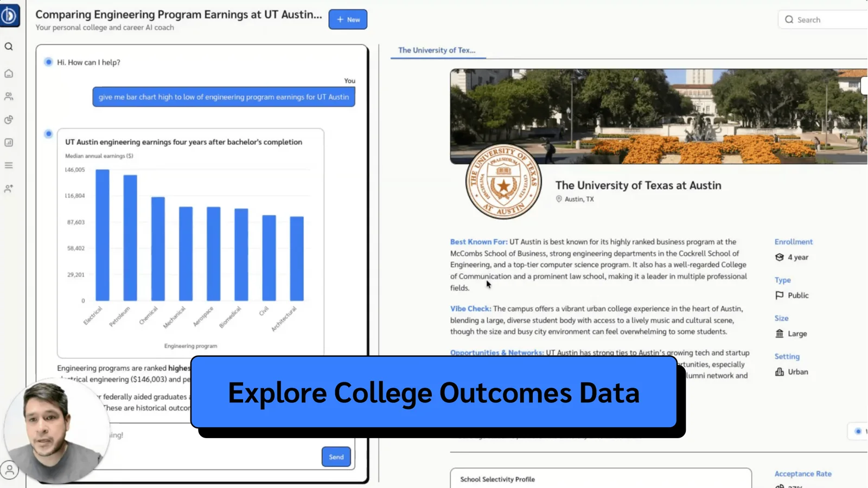
Task: Click the Large building icon
Action: [780, 333]
